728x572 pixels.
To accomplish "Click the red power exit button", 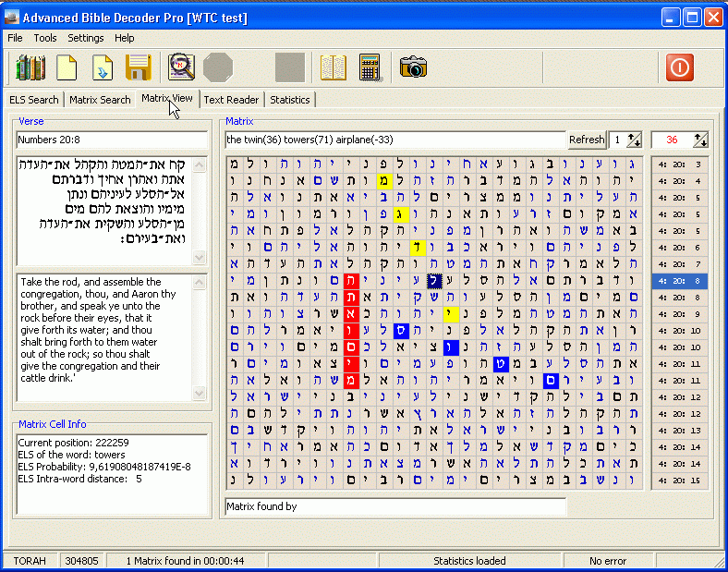I will click(x=680, y=67).
